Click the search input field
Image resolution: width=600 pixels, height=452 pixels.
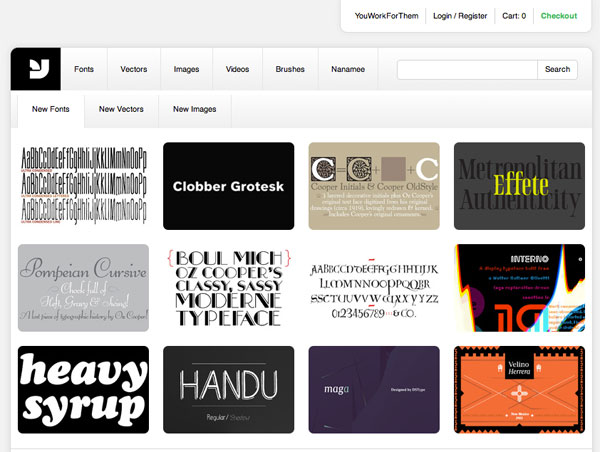(x=467, y=70)
